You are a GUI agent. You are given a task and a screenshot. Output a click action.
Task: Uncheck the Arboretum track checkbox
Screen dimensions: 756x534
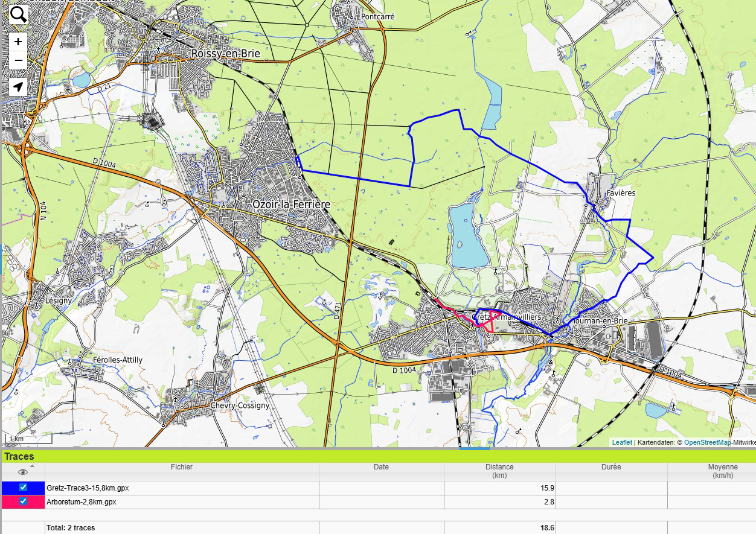tap(23, 501)
